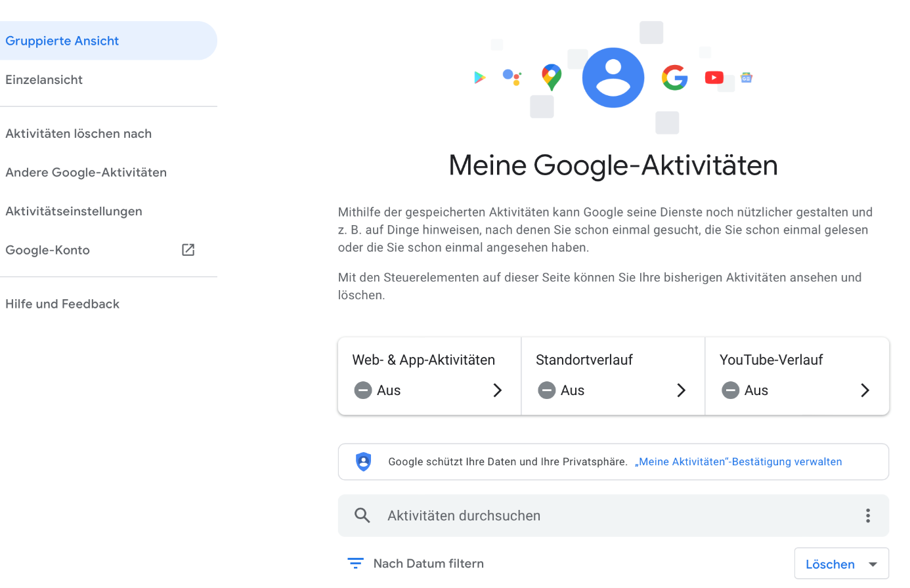Click the Aktivitäten durchsuchen search field
This screenshot has height=588, width=910.
[x=613, y=516]
